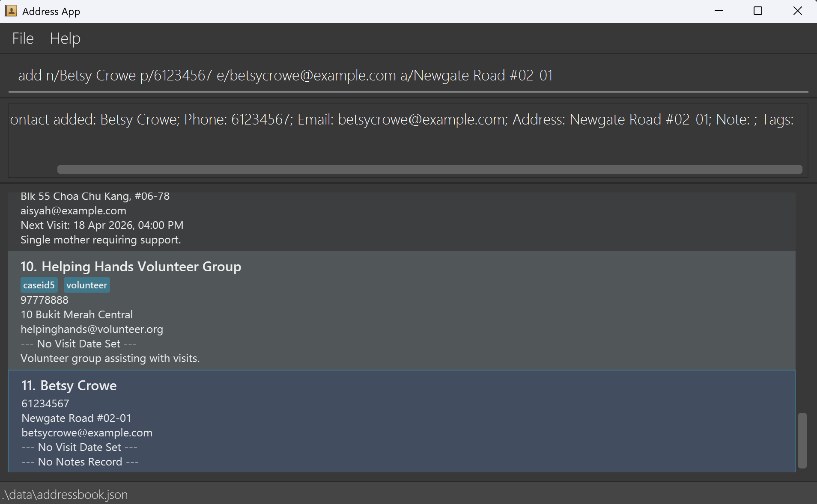Image resolution: width=817 pixels, height=504 pixels.
Task: Click the betsycrowe@example.com email in list
Action: pos(87,433)
